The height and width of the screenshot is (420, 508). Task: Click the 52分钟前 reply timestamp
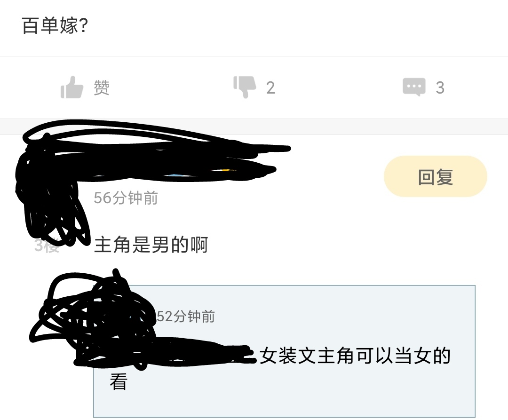[186, 317]
